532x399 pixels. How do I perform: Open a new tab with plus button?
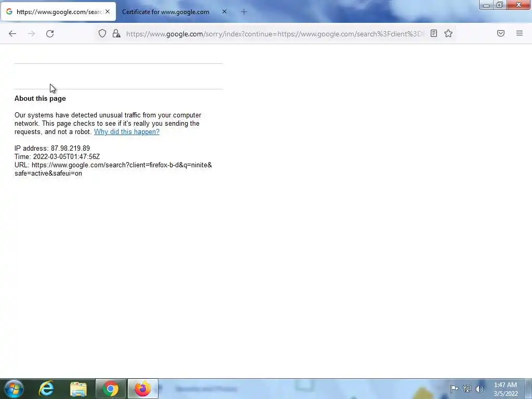click(x=244, y=12)
